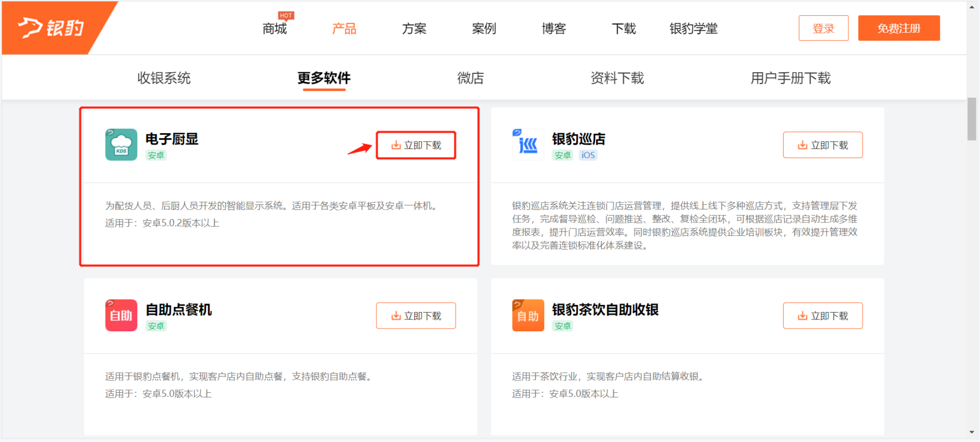Open the 方案 menu item
Image resolution: width=980 pixels, height=442 pixels.
(x=414, y=29)
